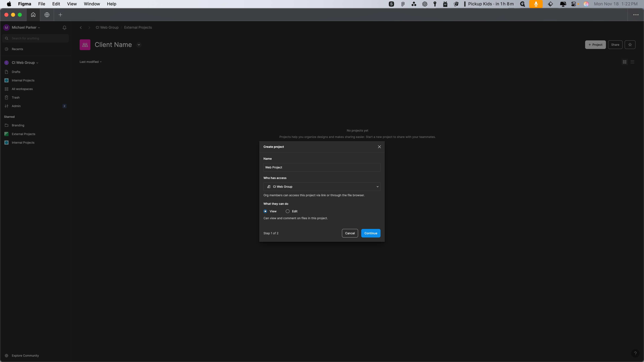The height and width of the screenshot is (362, 644).
Task: Open the Last modified sort dropdown
Action: pos(91,62)
